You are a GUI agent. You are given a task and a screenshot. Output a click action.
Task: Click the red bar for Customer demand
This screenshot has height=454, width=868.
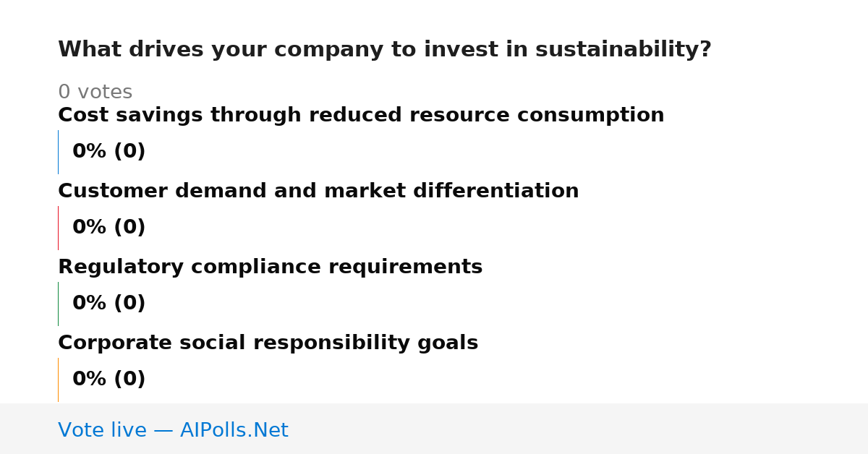pyautogui.click(x=58, y=228)
